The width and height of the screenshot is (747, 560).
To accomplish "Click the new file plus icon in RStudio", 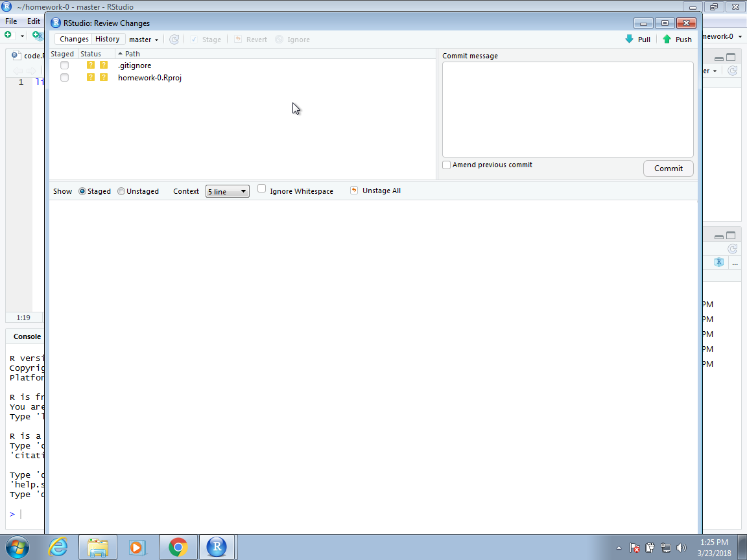I will pyautogui.click(x=8, y=35).
